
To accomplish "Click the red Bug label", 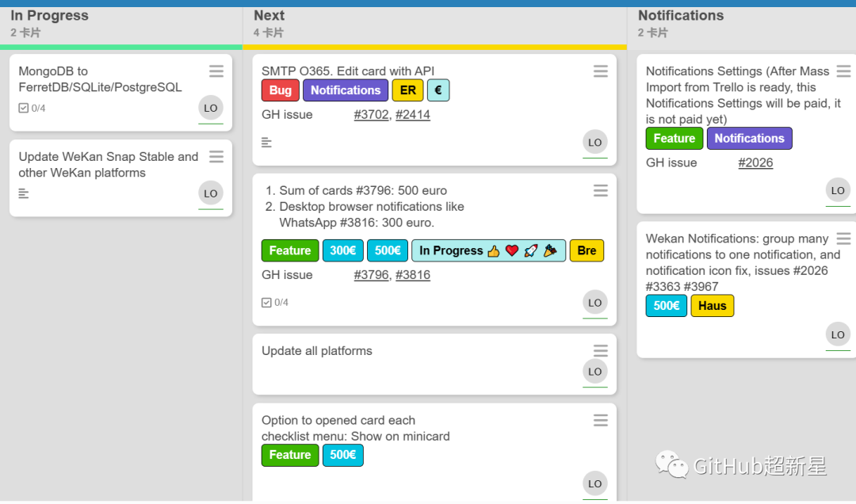I will click(x=280, y=90).
